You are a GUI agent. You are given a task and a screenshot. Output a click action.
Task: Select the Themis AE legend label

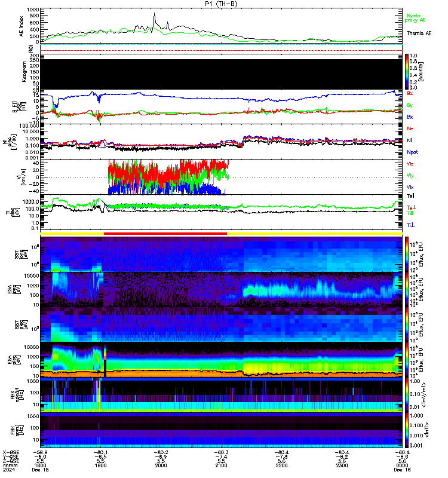click(419, 33)
